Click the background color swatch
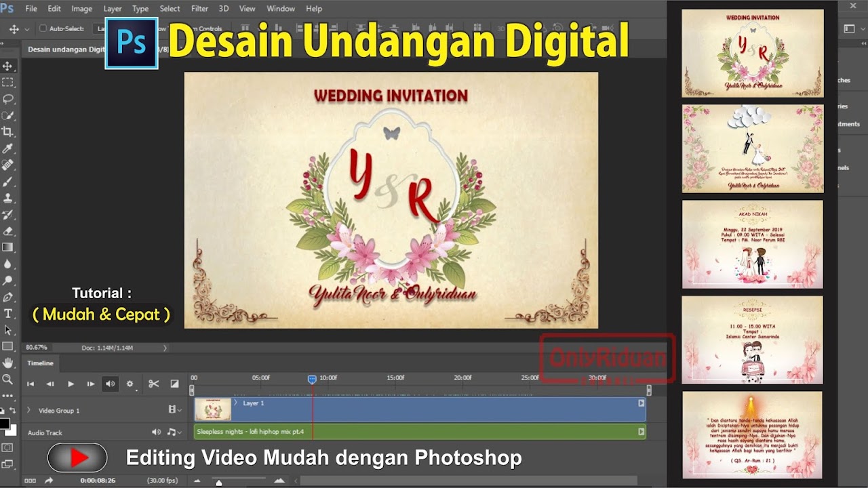868x488 pixels. click(x=12, y=431)
